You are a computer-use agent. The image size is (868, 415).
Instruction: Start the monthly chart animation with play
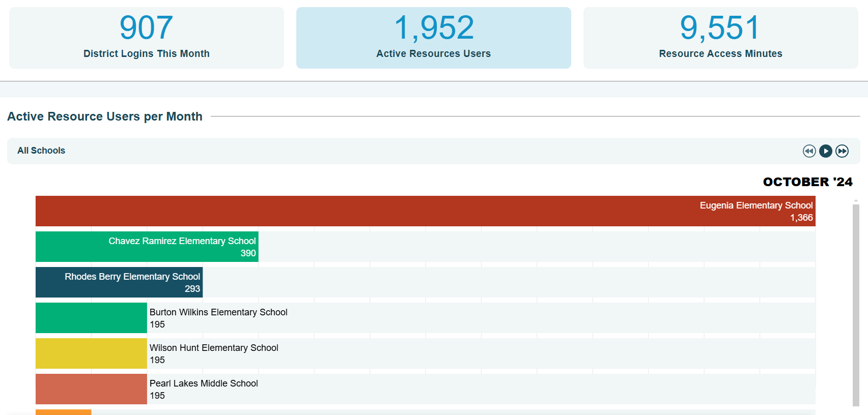coord(826,151)
